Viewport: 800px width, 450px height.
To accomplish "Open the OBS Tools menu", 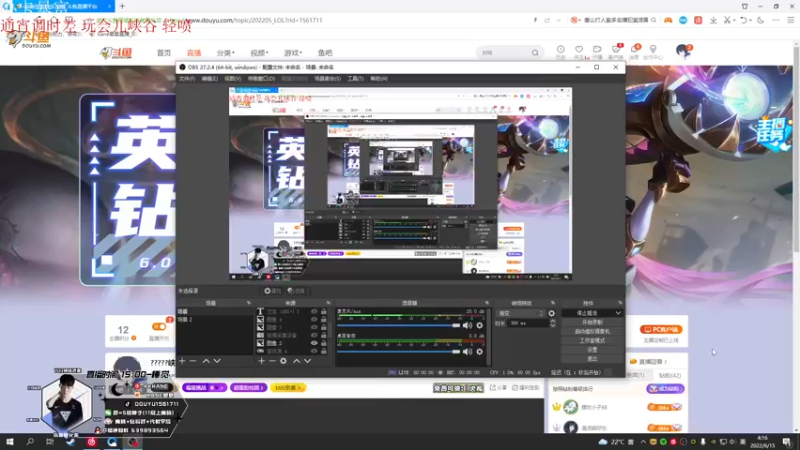I will click(x=355, y=79).
